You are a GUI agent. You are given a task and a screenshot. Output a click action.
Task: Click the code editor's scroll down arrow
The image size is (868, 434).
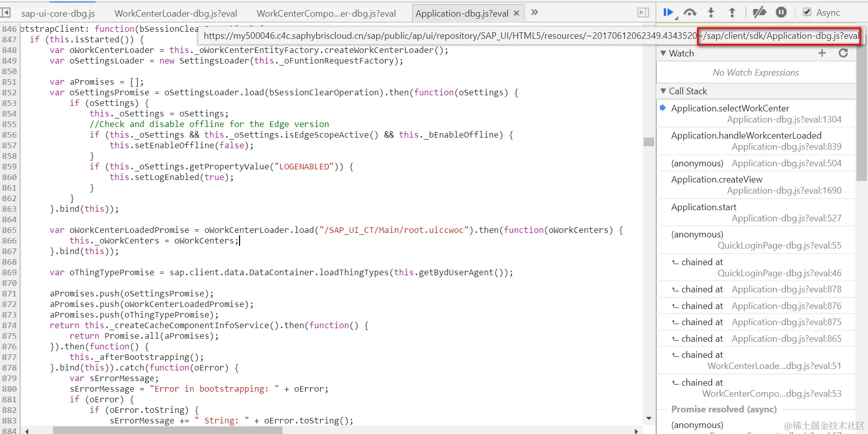649,418
